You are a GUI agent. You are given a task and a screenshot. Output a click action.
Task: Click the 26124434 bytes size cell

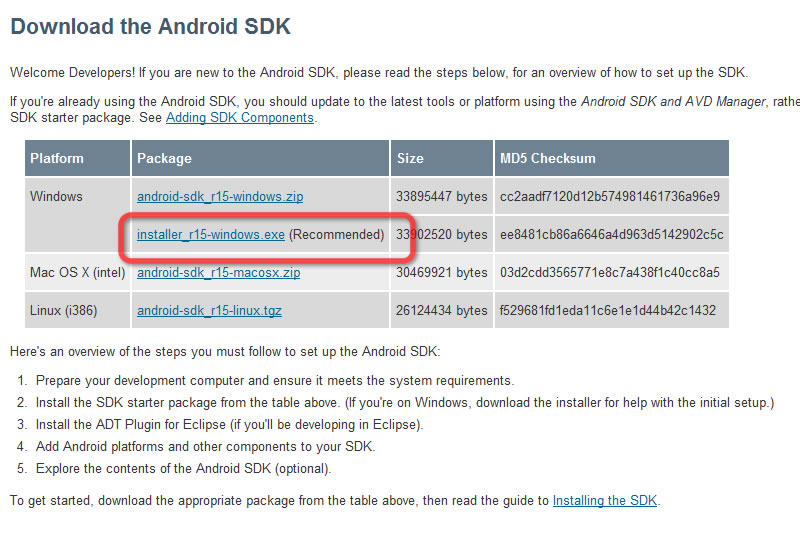click(442, 310)
